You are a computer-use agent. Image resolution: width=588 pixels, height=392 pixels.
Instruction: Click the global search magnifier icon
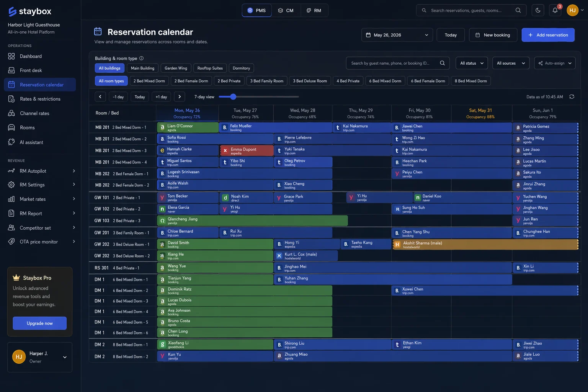click(518, 10)
